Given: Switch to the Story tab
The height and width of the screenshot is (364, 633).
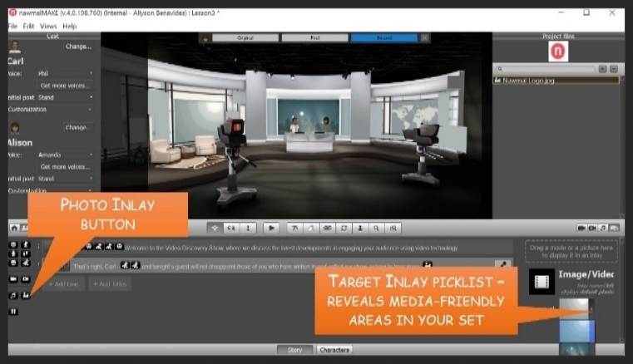Looking at the screenshot, I should pos(295,350).
